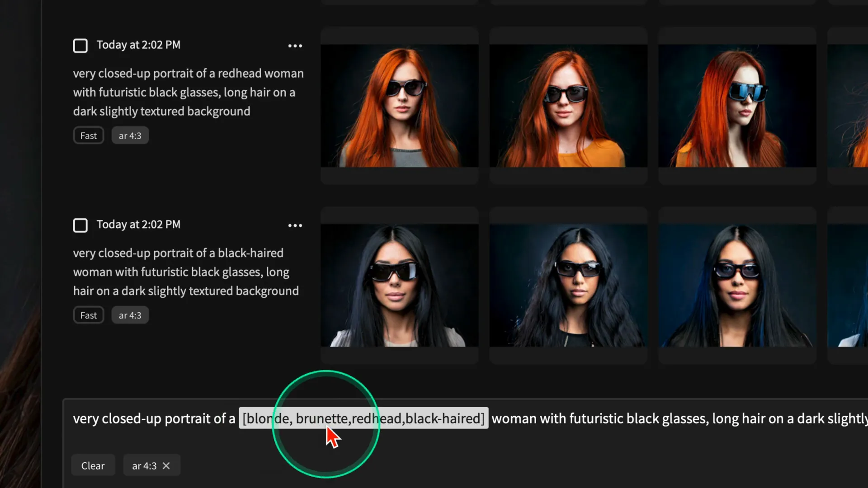Open second redhead portrait with orange top
The width and height of the screenshot is (868, 488).
[568, 106]
